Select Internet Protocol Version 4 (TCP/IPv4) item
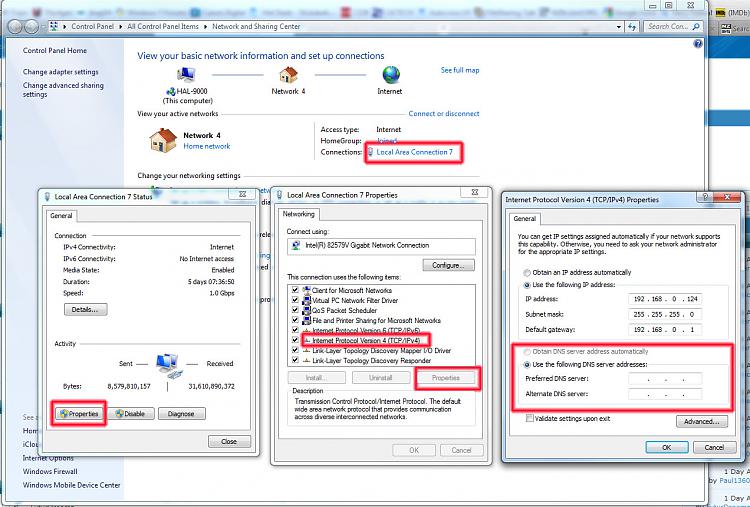Viewport: 750px width, 507px height. pyautogui.click(x=365, y=341)
